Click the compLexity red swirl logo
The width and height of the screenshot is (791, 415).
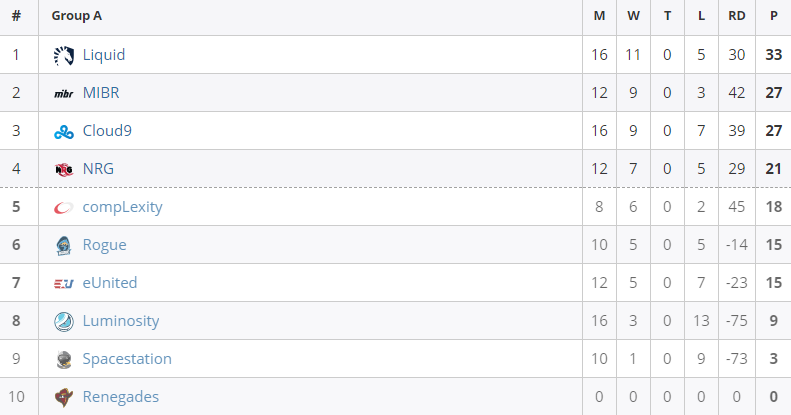click(x=64, y=207)
